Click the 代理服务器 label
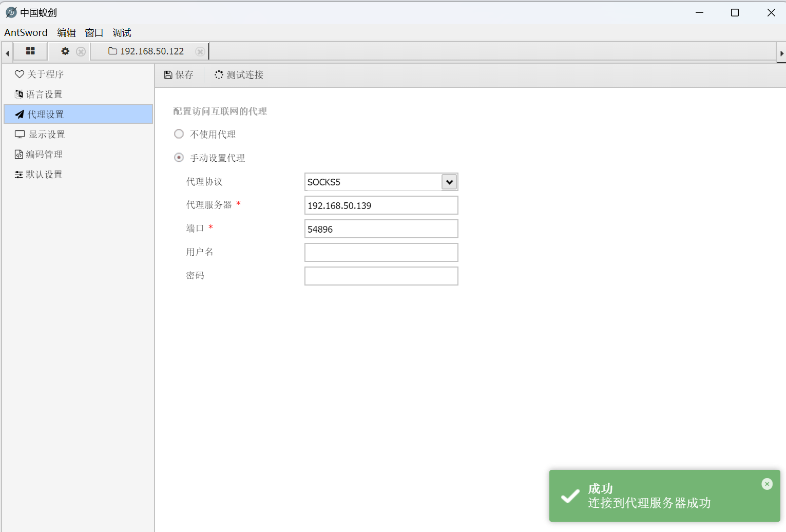This screenshot has width=786, height=532. (209, 205)
